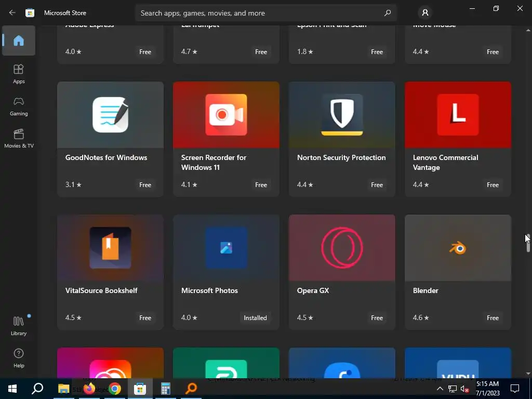
Task: Click the Blender title text
Action: point(425,290)
